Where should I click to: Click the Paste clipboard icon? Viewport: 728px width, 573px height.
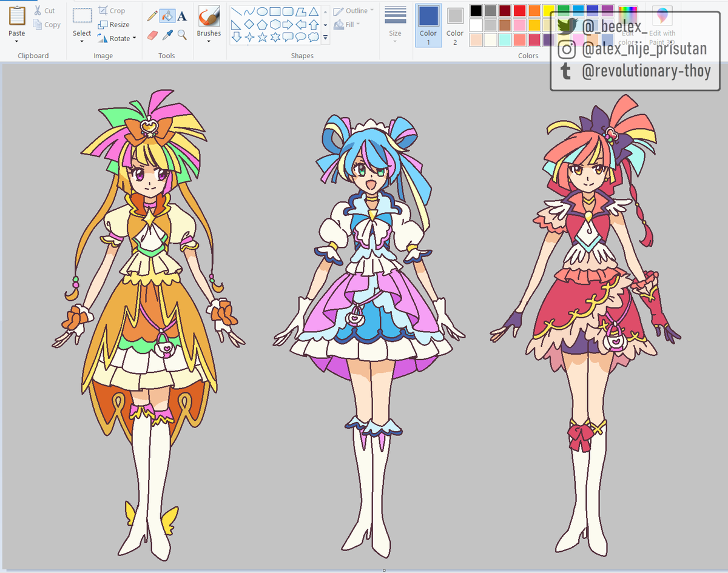point(17,16)
